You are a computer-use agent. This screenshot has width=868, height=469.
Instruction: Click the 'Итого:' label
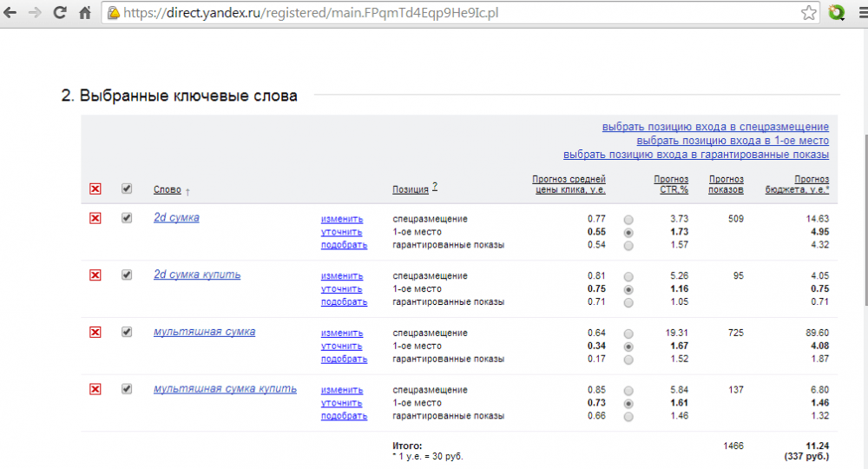tap(407, 446)
